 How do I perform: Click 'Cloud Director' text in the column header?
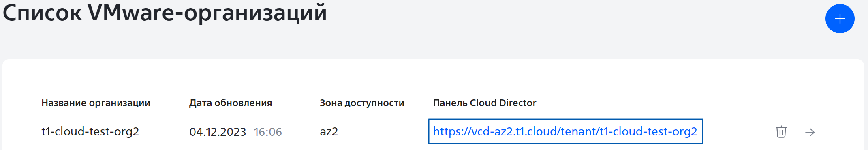pos(503,103)
